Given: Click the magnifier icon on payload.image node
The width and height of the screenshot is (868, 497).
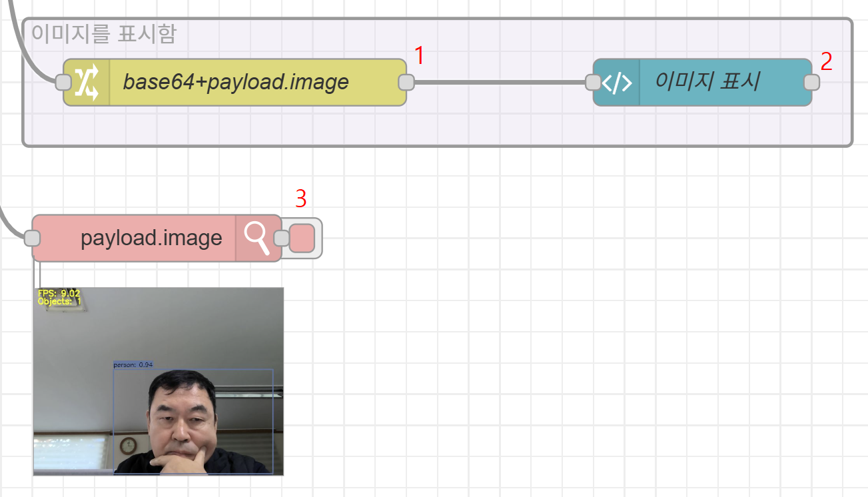Looking at the screenshot, I should pyautogui.click(x=256, y=239).
